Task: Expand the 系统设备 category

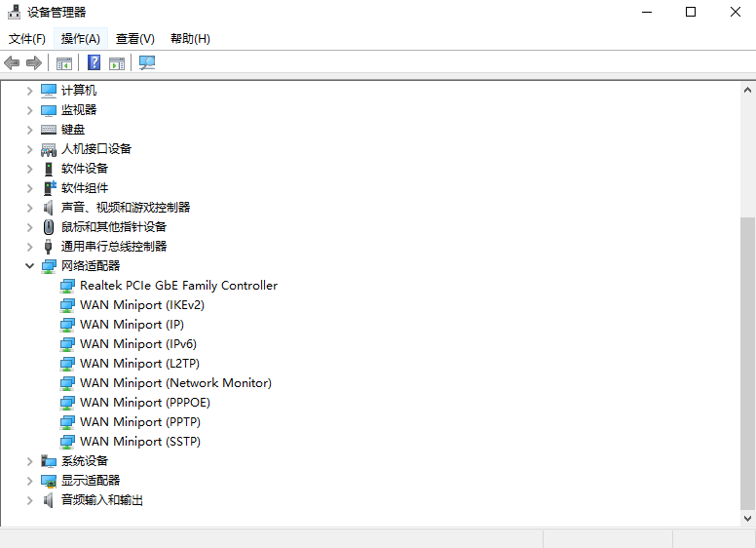Action: [x=30, y=461]
